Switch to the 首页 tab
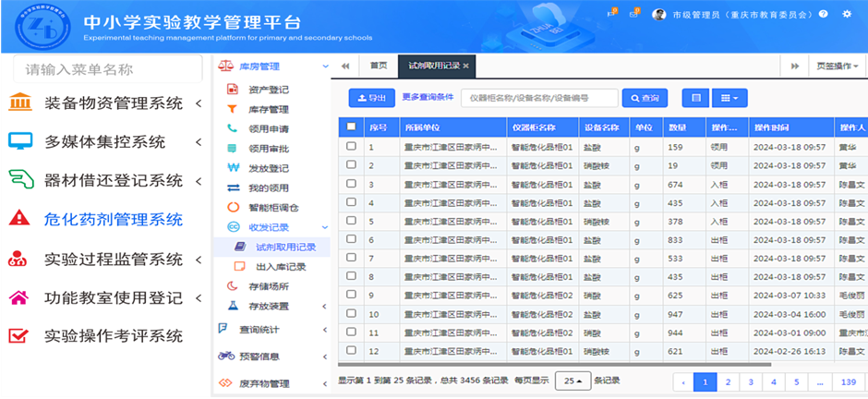Screen dimensions: 868x399 tap(378, 66)
